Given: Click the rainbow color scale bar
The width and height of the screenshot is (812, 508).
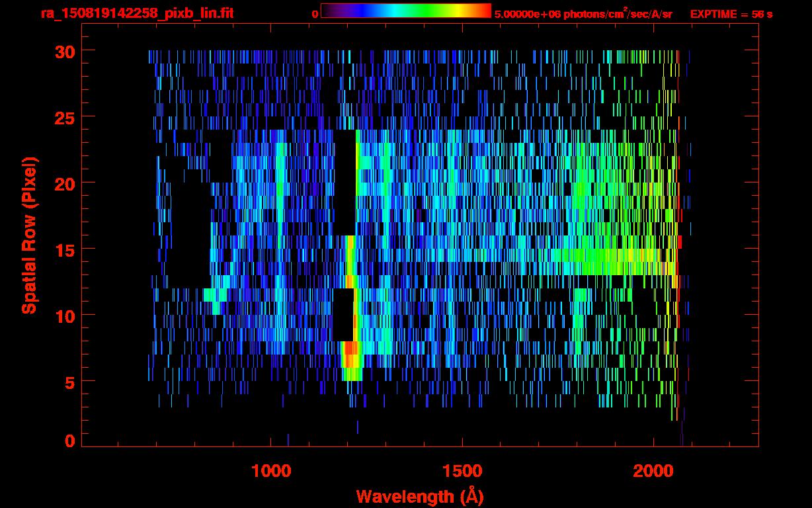Looking at the screenshot, I should click(406, 11).
